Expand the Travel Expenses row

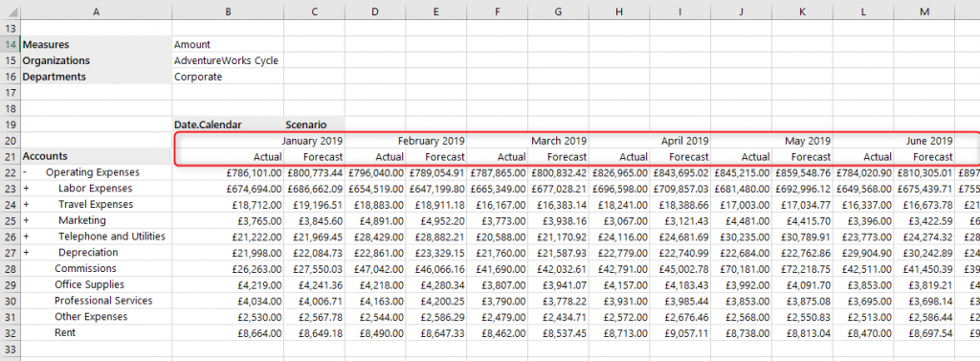click(26, 205)
